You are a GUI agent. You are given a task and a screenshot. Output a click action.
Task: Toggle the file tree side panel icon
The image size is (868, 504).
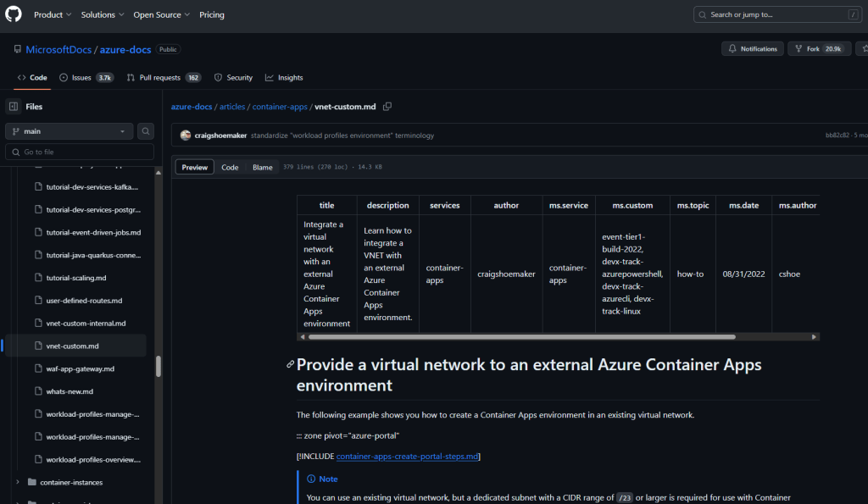tap(13, 107)
